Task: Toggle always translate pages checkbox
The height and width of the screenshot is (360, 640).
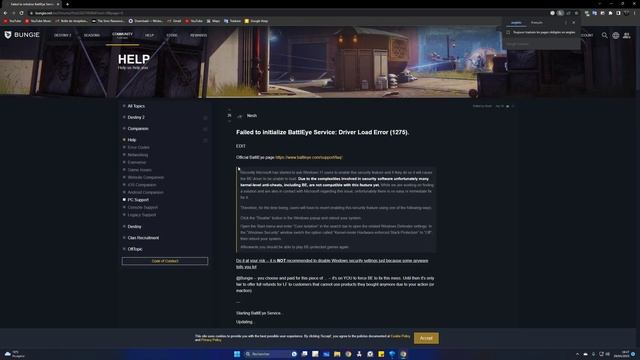Action: click(508, 32)
